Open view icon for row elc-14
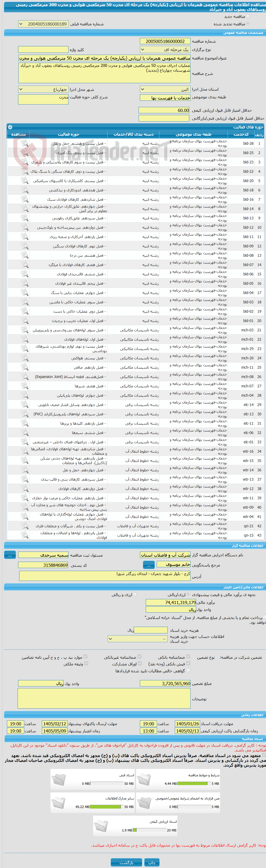The width and height of the screenshot is (266, 868). [24, 405]
